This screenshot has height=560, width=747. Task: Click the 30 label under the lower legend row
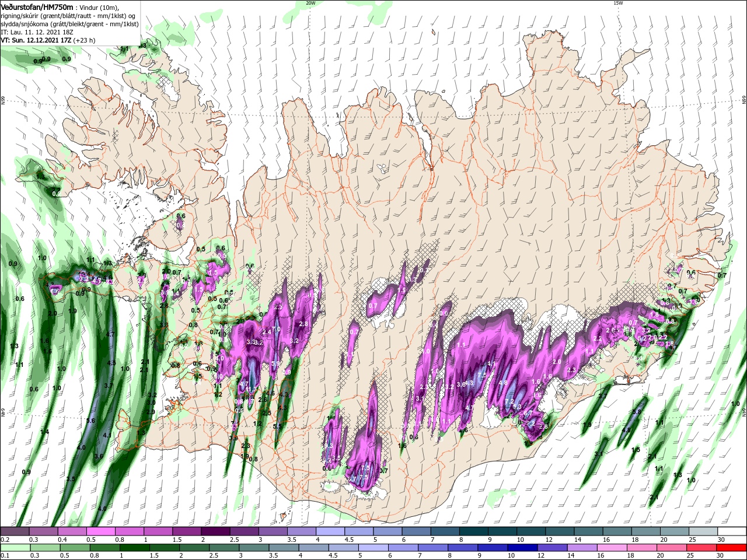click(x=721, y=556)
